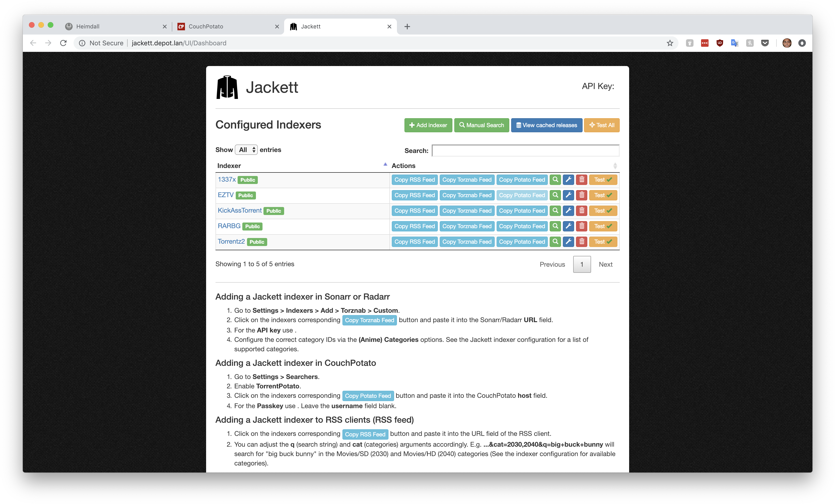This screenshot has width=835, height=504.
Task: Go to the Previous page
Action: (x=552, y=265)
